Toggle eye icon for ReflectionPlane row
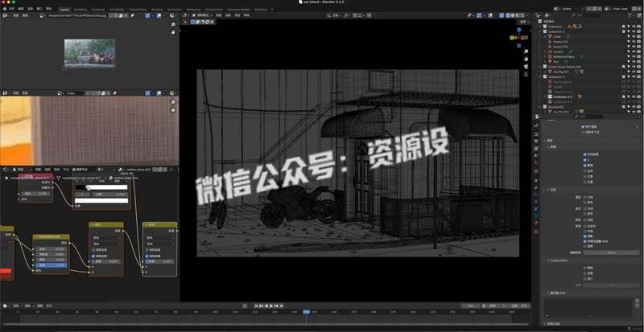The height and width of the screenshot is (332, 644). click(x=634, y=56)
